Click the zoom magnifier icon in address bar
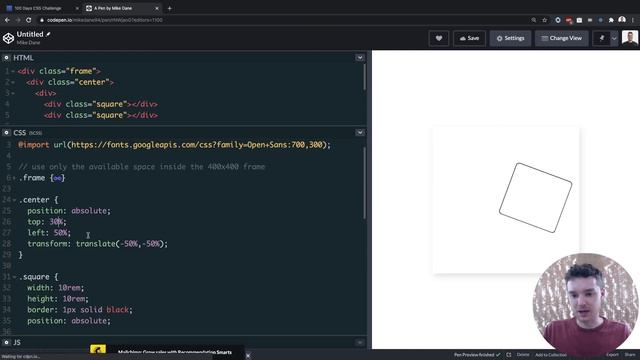Image resolution: width=640 pixels, height=360 pixels. click(534, 20)
